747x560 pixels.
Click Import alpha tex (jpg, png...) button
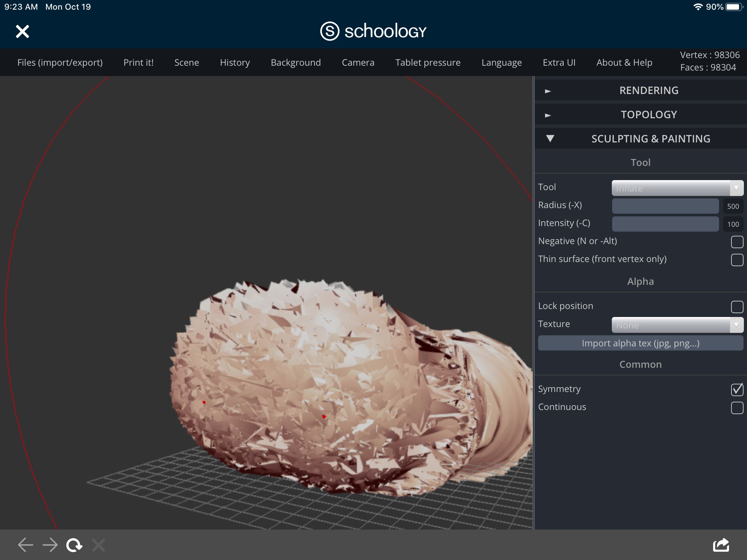(x=640, y=343)
